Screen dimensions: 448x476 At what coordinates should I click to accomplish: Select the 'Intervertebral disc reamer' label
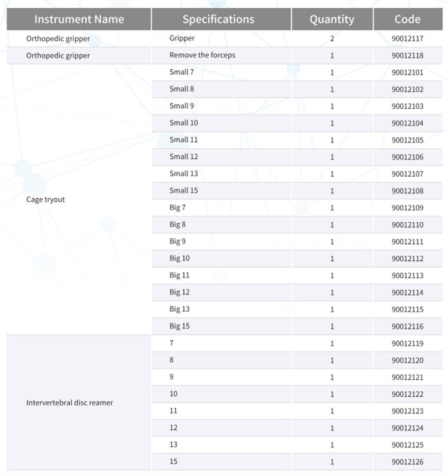pyautogui.click(x=69, y=403)
